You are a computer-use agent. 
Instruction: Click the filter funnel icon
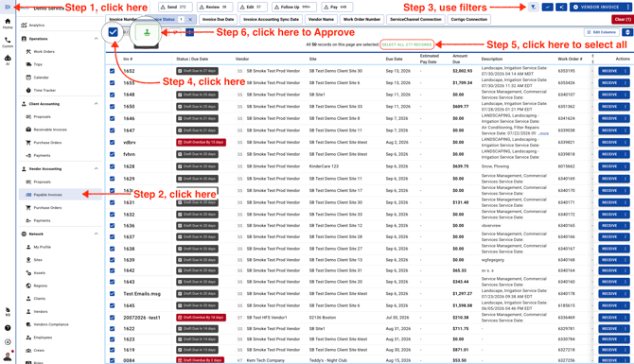click(x=534, y=7)
